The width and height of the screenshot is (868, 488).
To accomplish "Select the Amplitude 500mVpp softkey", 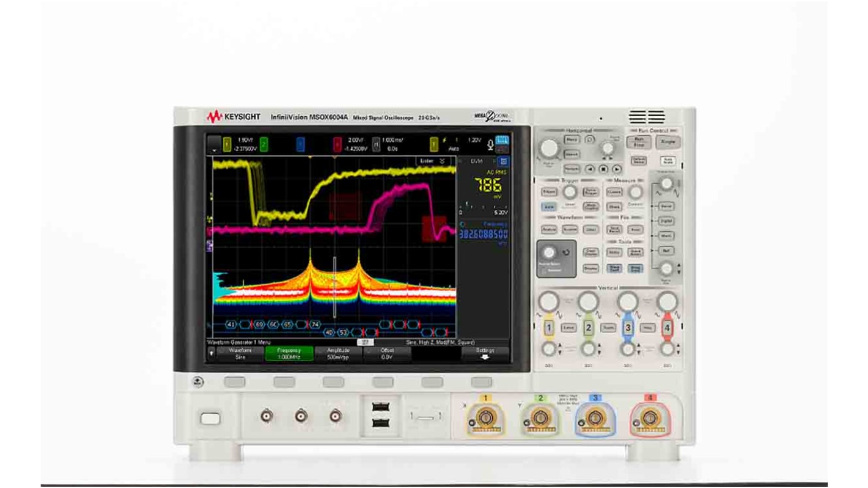I will pos(338,353).
